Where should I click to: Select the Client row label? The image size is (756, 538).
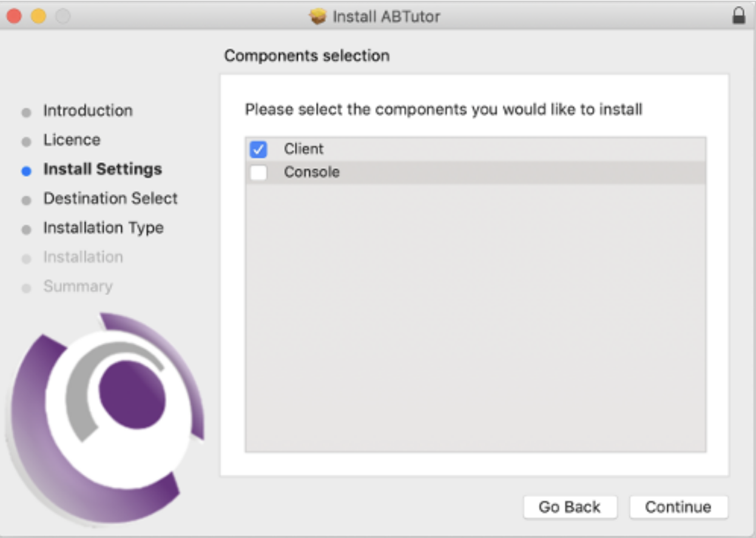pyautogui.click(x=303, y=149)
